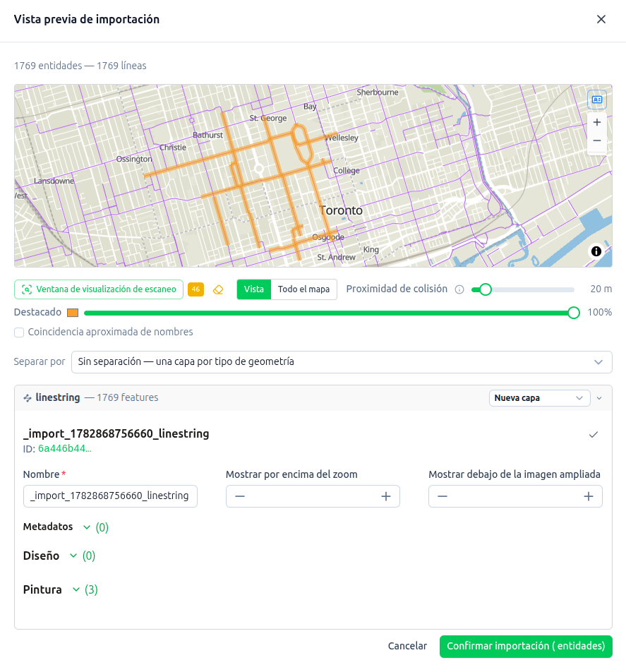Image resolution: width=626 pixels, height=672 pixels.
Task: Expand the Metadatos section
Action: coord(66,527)
